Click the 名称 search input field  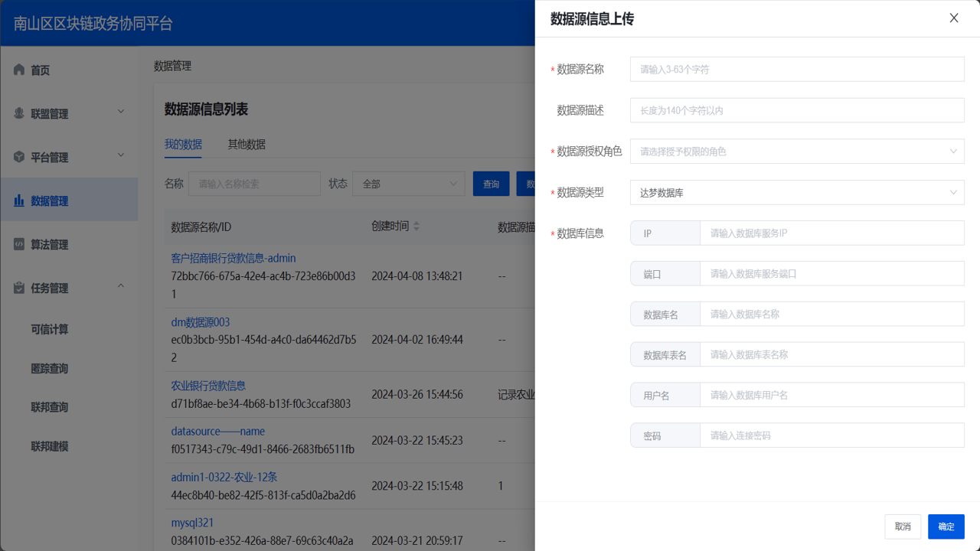[x=255, y=184]
